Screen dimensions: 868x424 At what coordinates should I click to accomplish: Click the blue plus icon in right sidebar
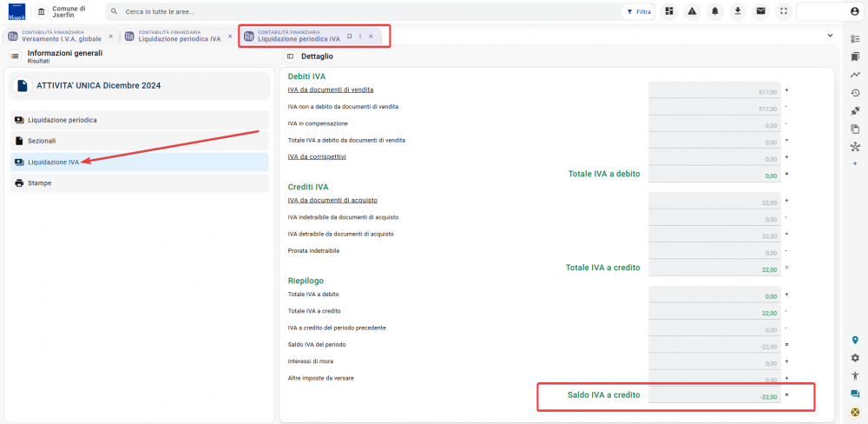pyautogui.click(x=855, y=164)
